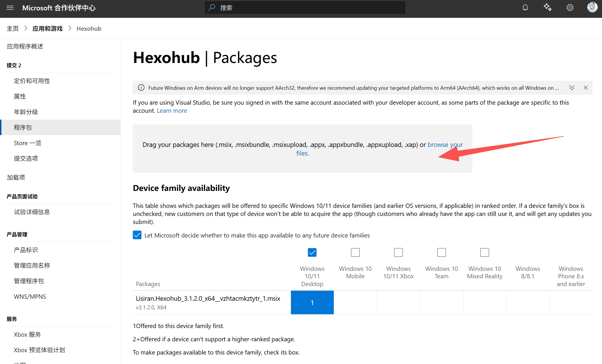This screenshot has height=364, width=602.
Task: Expand the Arm devices banner message
Action: tap(572, 88)
